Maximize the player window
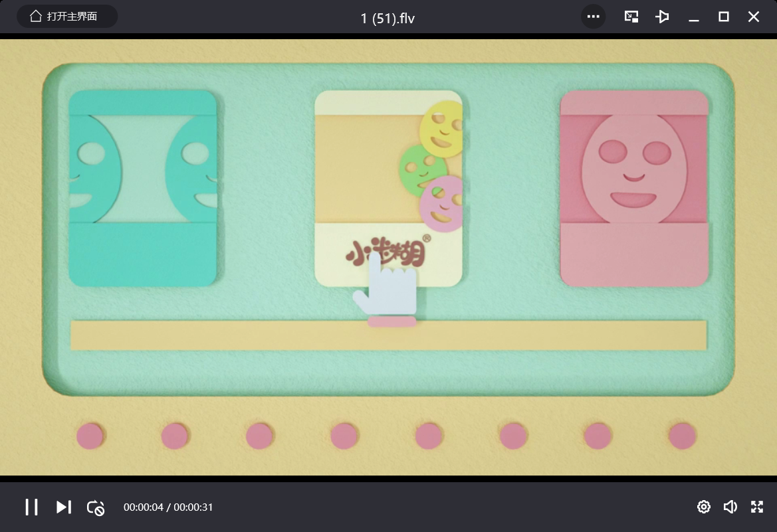The width and height of the screenshot is (777, 532). pos(723,17)
